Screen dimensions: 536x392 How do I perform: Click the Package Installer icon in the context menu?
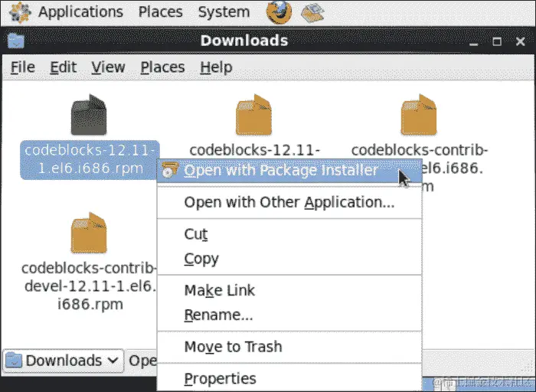tap(169, 170)
